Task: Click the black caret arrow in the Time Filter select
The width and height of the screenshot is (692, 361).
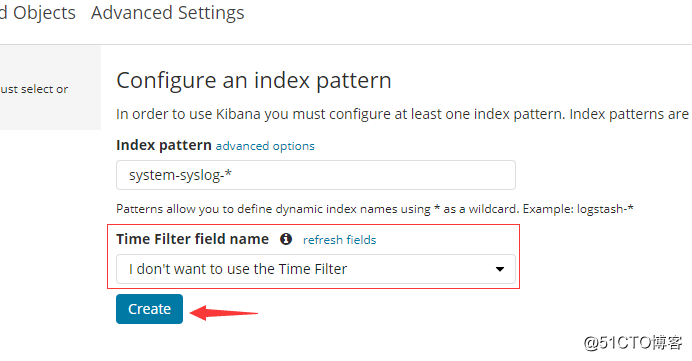Action: coord(500,269)
